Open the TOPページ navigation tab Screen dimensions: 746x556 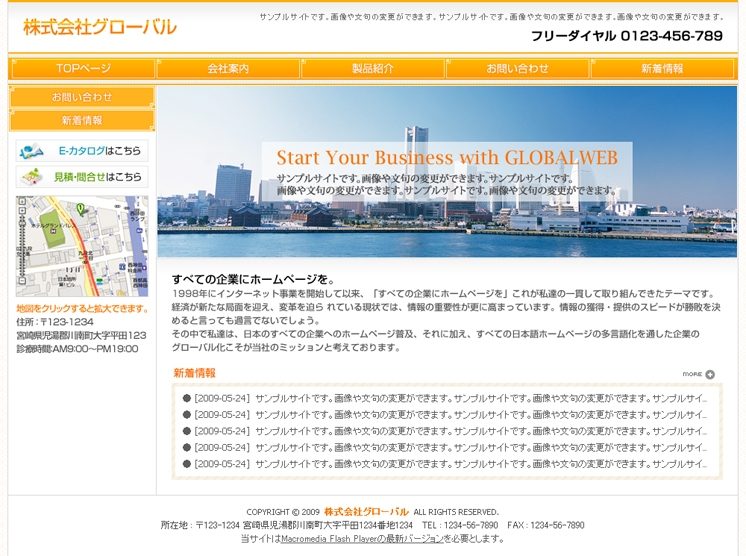[x=83, y=69]
